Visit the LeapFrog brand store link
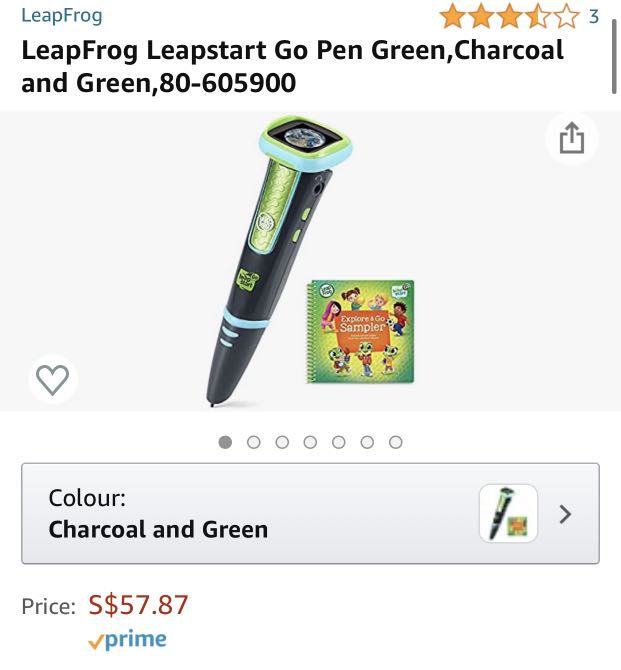Image resolution: width=621 pixels, height=670 pixels. [62, 15]
